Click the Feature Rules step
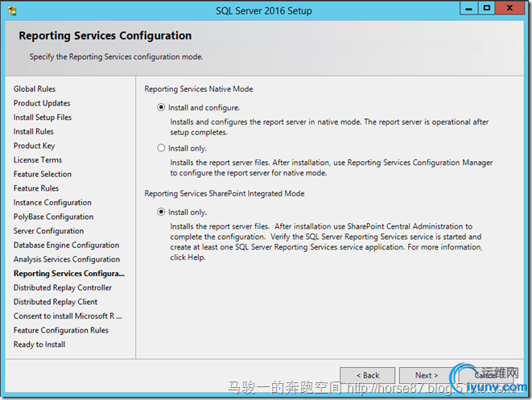 pos(36,188)
